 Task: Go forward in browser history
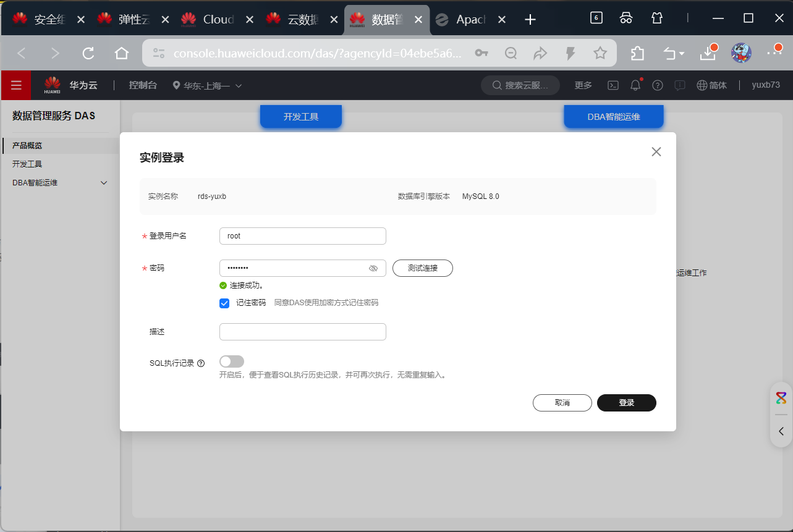point(55,53)
